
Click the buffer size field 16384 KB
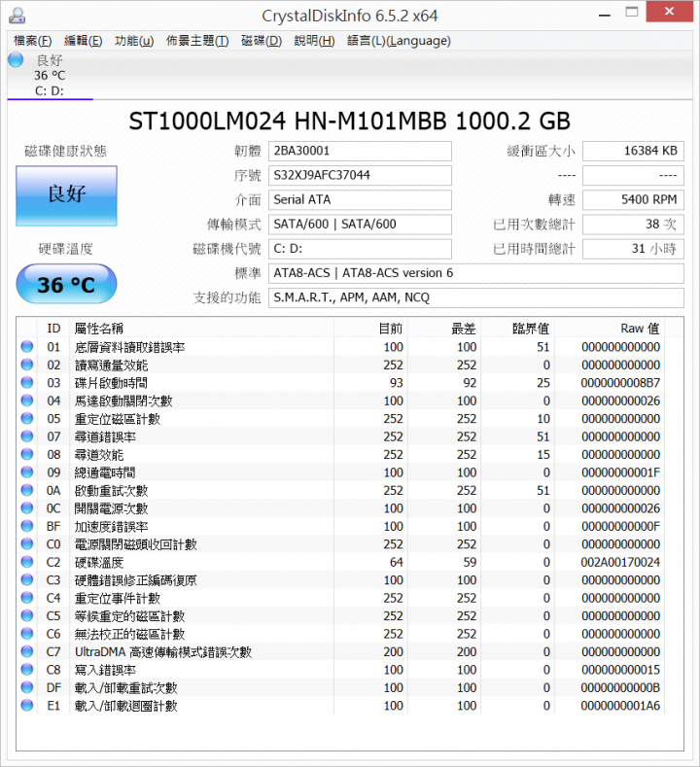633,151
